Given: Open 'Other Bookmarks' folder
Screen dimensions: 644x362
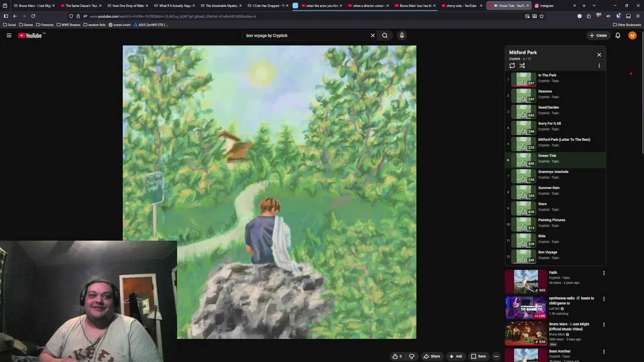Looking at the screenshot, I should (627, 25).
